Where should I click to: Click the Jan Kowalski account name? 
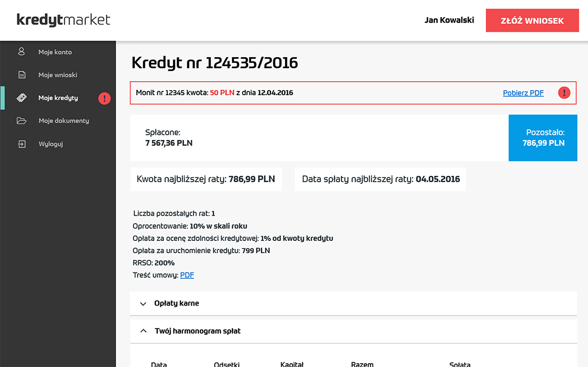449,20
